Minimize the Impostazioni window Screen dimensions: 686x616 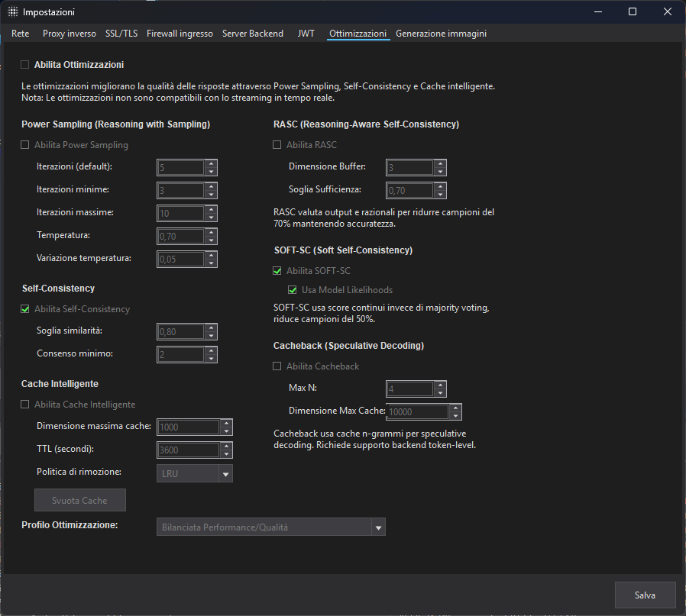point(598,11)
